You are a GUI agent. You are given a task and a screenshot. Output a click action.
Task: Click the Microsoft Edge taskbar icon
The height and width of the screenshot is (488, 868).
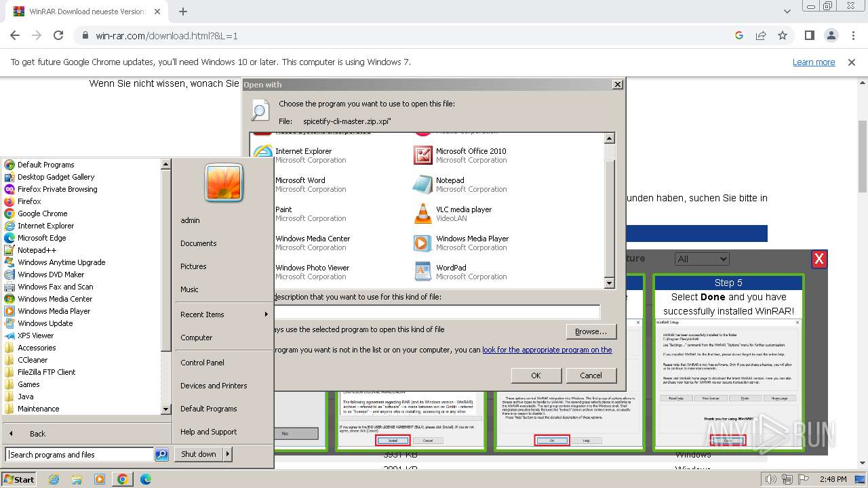[x=146, y=479]
